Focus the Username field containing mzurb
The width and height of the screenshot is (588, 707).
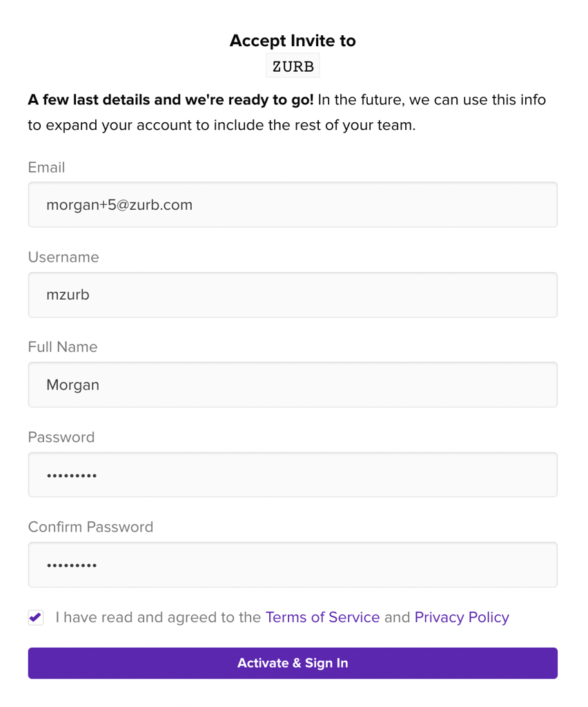click(293, 295)
